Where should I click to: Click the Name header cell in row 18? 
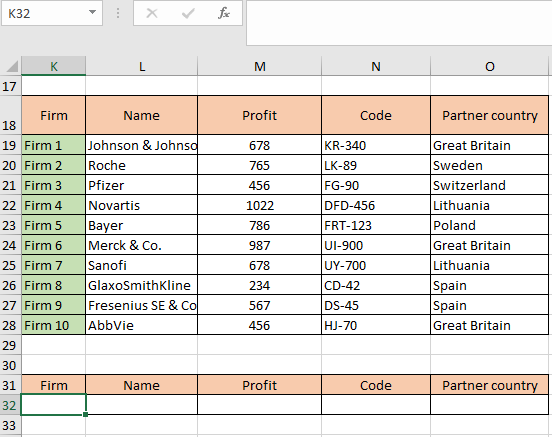142,115
